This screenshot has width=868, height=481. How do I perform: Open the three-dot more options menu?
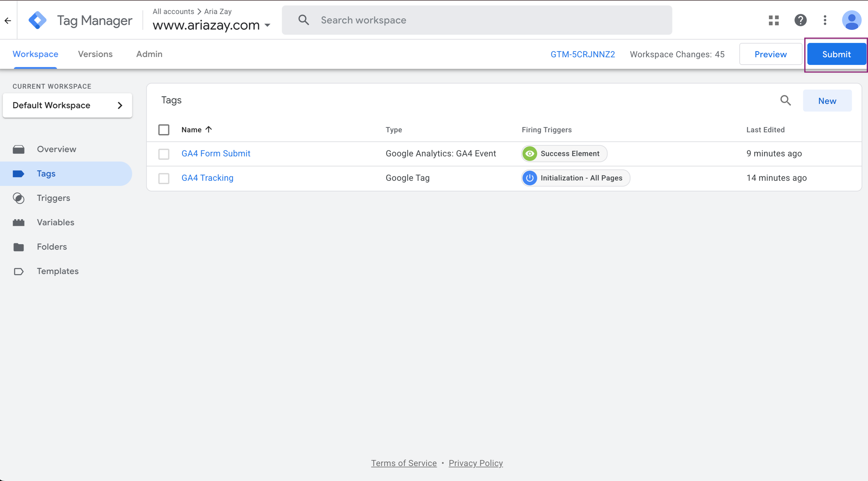point(825,20)
